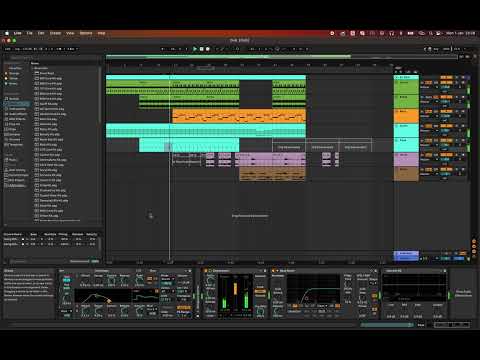The height and width of the screenshot is (360, 480).
Task: Select Sounds category in the browser
Action: coord(14,99)
